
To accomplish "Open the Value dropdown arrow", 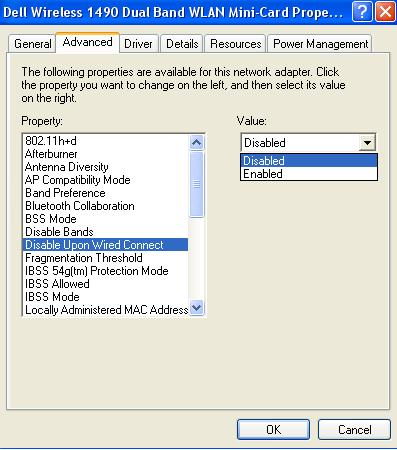I will 367,143.
